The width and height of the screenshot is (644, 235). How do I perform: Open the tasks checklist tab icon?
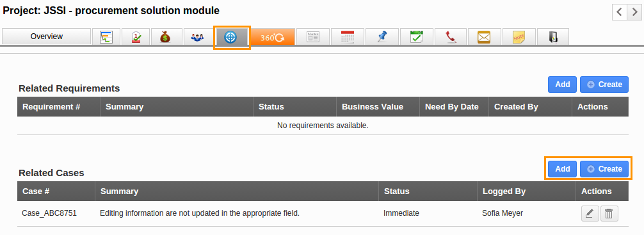click(x=136, y=36)
